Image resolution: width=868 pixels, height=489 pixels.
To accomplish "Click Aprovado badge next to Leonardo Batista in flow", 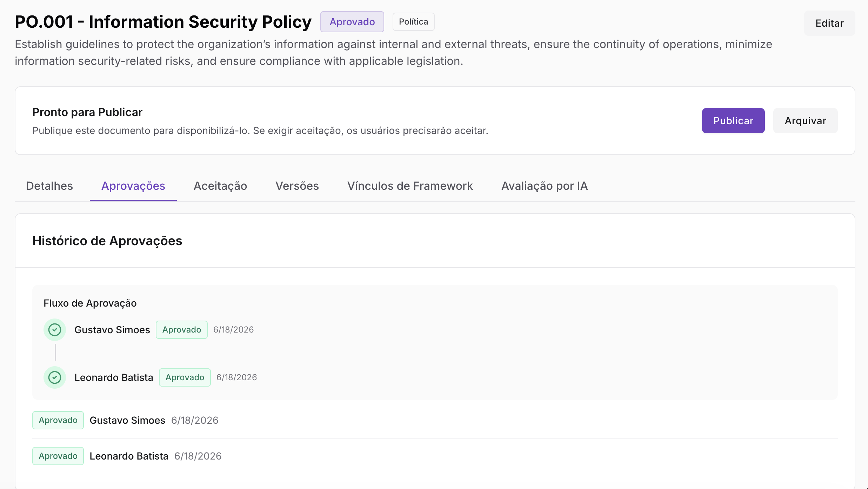I will 185,377.
